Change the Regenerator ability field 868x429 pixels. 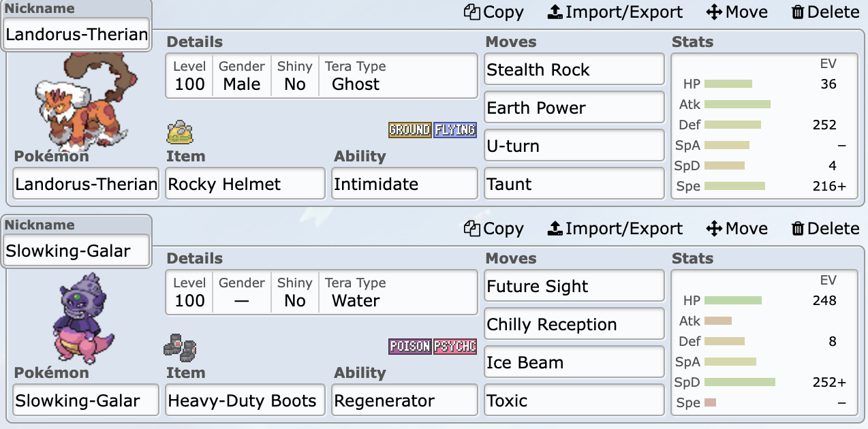click(x=405, y=400)
